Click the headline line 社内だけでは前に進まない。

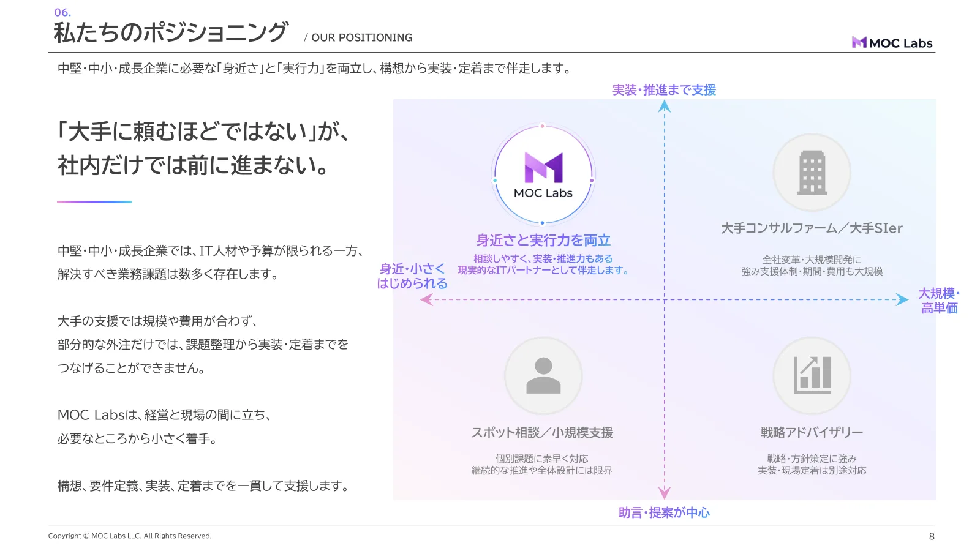[x=194, y=165]
